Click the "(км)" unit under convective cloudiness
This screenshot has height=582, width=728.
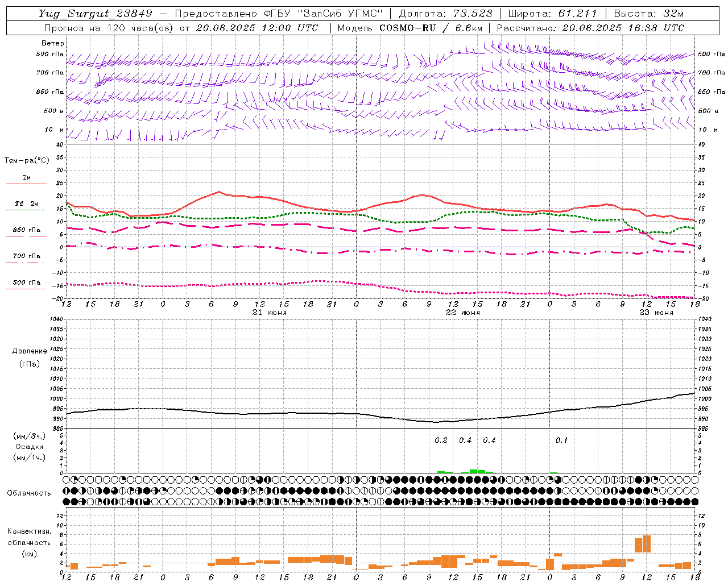click(x=29, y=554)
